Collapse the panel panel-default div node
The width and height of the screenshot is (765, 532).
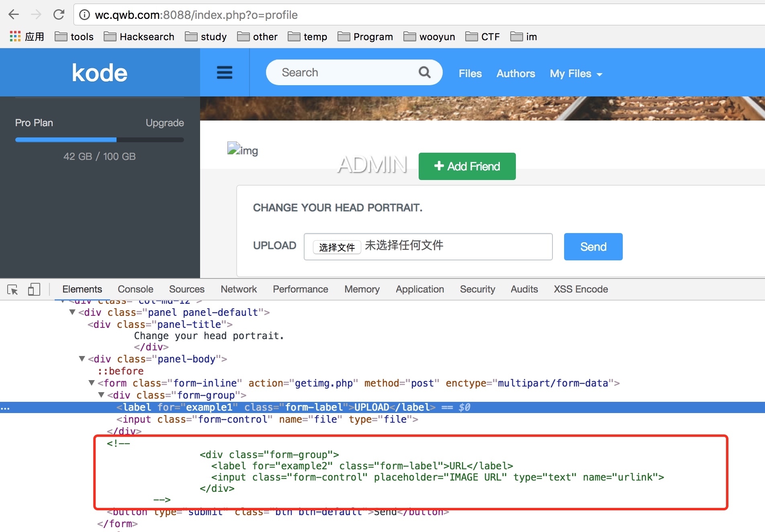(72, 312)
